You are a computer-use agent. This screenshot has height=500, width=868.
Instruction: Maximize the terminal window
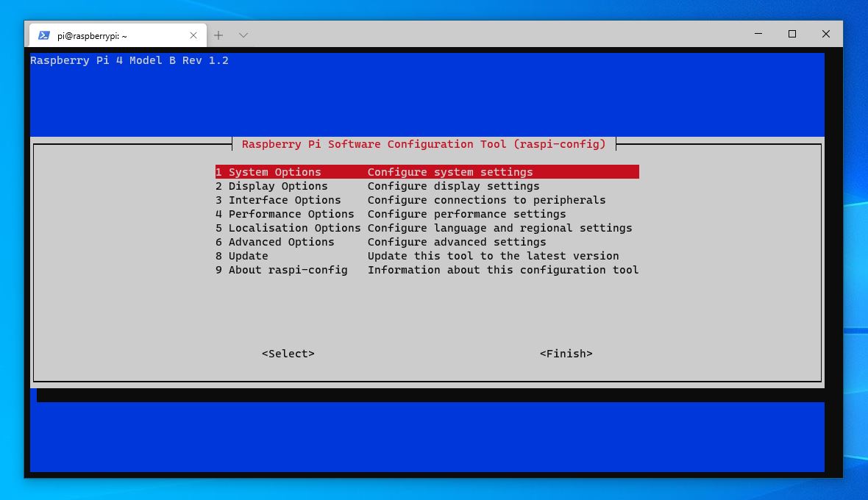click(792, 34)
